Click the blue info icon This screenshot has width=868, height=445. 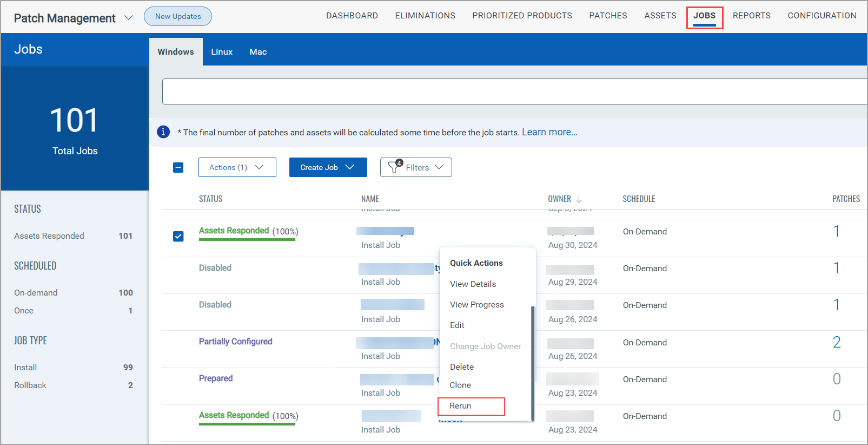(x=163, y=132)
